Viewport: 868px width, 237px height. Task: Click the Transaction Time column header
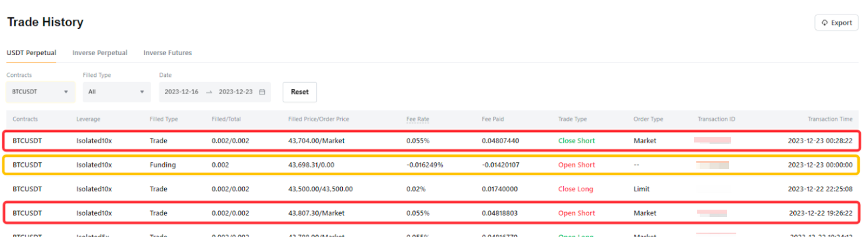[x=829, y=119]
